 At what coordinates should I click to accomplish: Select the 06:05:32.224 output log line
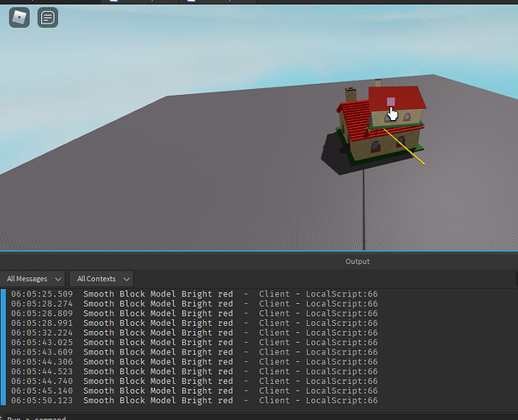click(x=194, y=333)
